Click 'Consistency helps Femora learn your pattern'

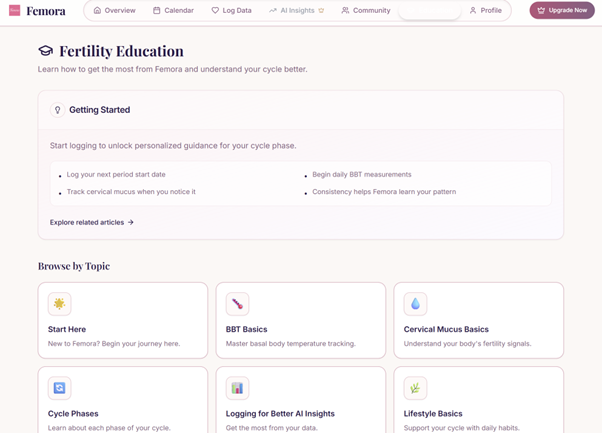pos(384,192)
